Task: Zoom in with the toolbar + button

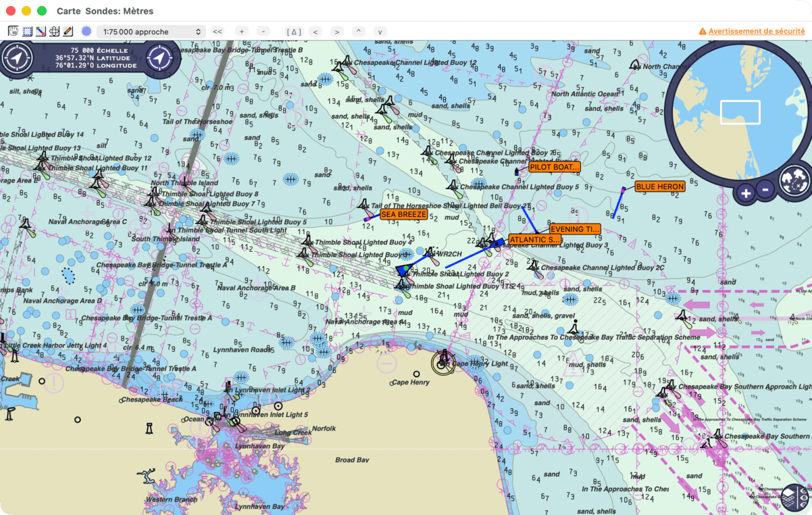Action: (242, 32)
